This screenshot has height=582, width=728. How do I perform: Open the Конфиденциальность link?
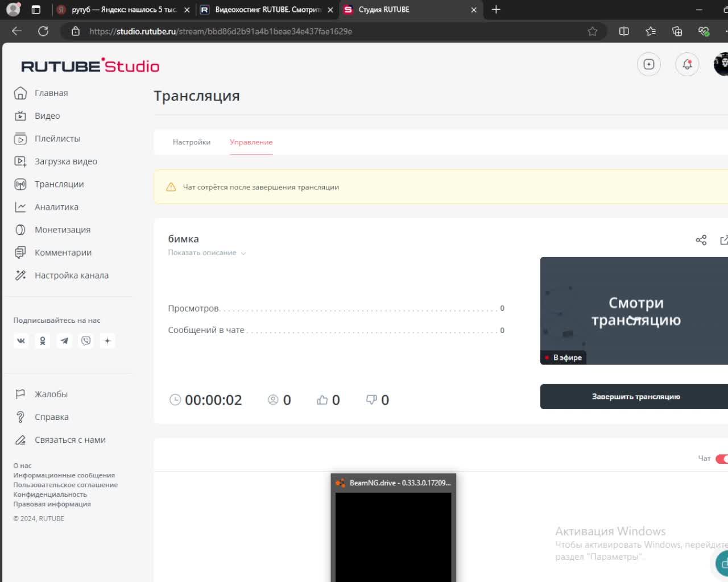coord(50,494)
